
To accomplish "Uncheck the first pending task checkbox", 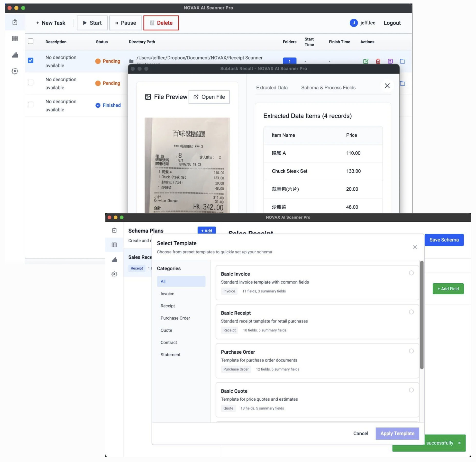I will tap(31, 60).
